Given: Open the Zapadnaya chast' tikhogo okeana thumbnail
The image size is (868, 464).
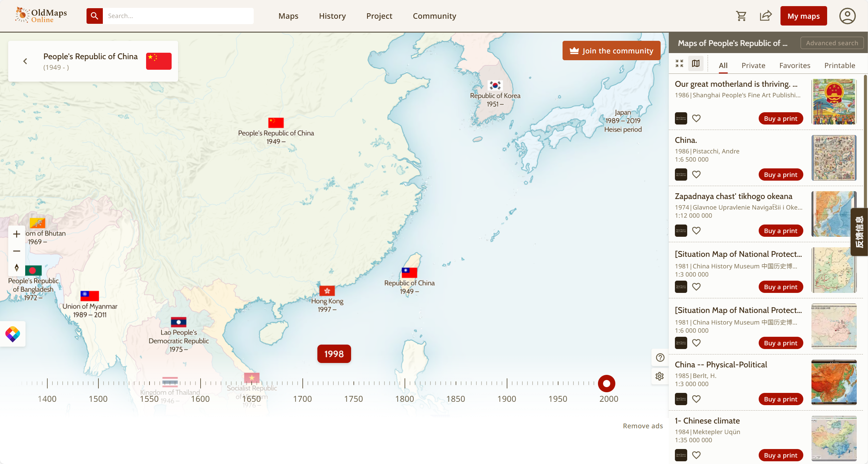Looking at the screenshot, I should (834, 214).
